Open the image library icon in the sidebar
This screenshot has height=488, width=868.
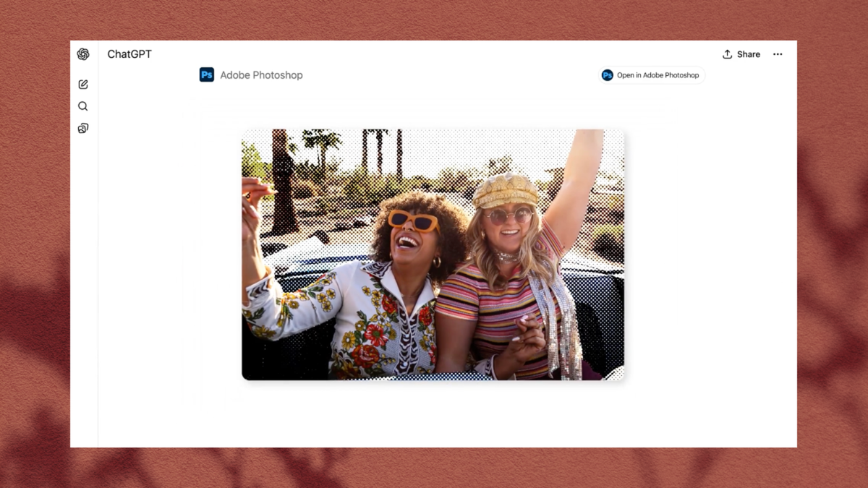pyautogui.click(x=83, y=128)
